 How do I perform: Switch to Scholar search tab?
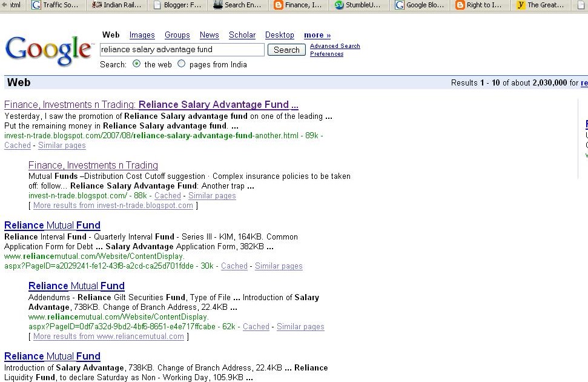[242, 35]
